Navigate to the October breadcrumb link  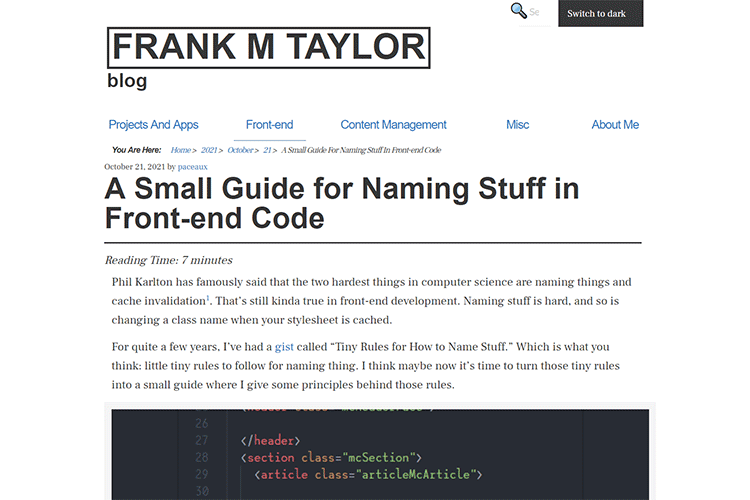click(x=239, y=150)
